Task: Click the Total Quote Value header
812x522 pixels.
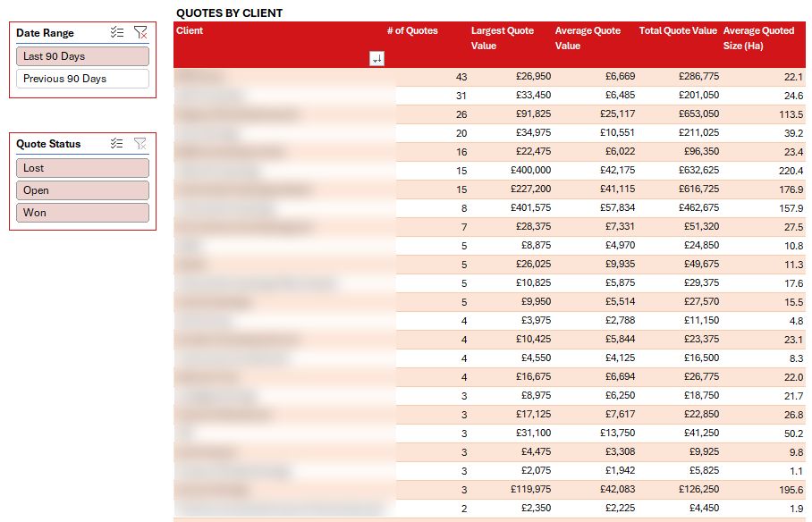Action: tap(678, 30)
